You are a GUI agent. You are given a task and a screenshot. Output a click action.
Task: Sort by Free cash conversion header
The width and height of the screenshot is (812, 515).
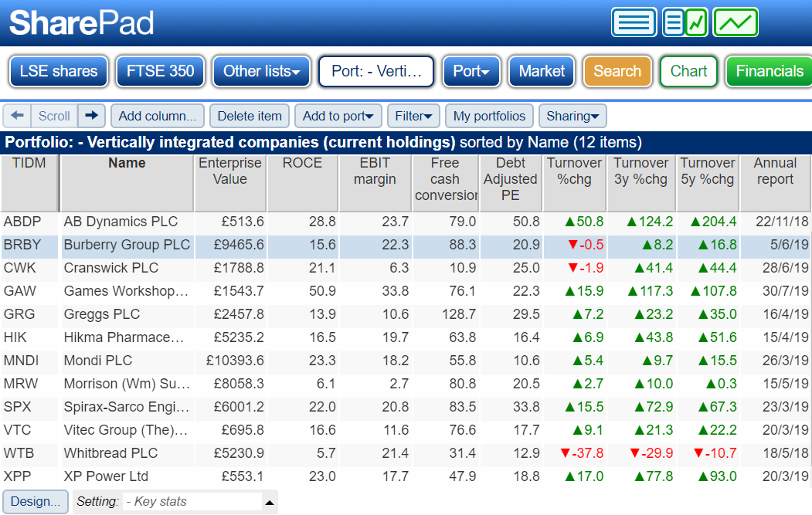445,183
